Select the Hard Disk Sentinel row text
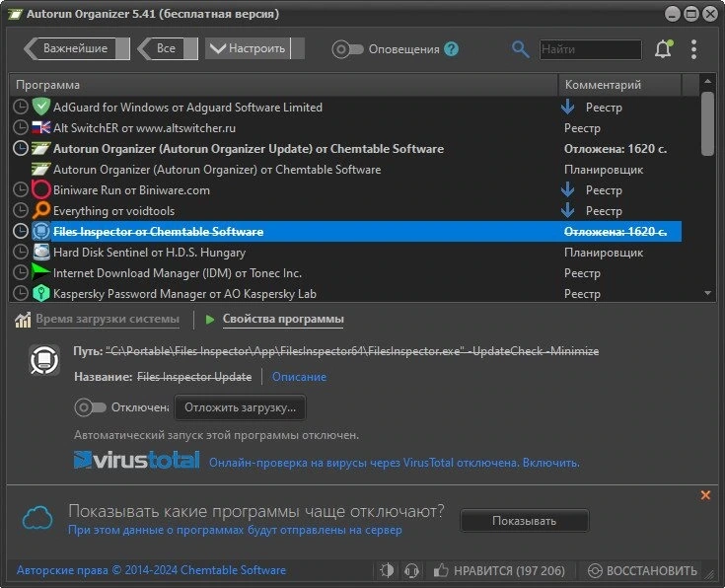 (x=149, y=253)
